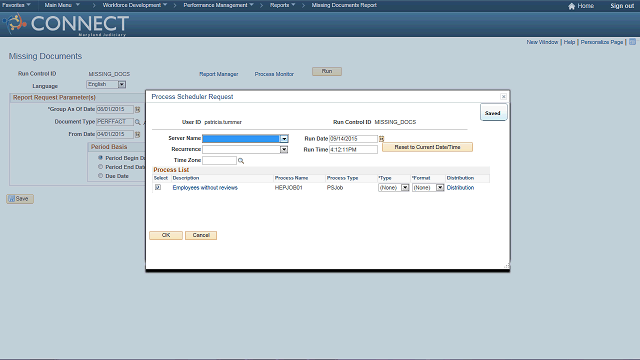This screenshot has width=640, height=360.
Task: Click the MISSING_DOCS Run Control ID in dialog
Action: click(395, 122)
